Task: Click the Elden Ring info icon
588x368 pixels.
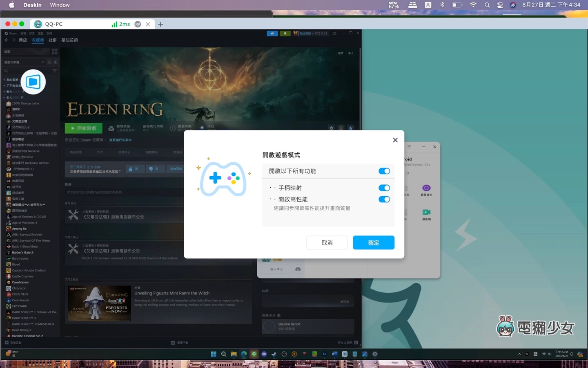Action: pyautogui.click(x=341, y=128)
